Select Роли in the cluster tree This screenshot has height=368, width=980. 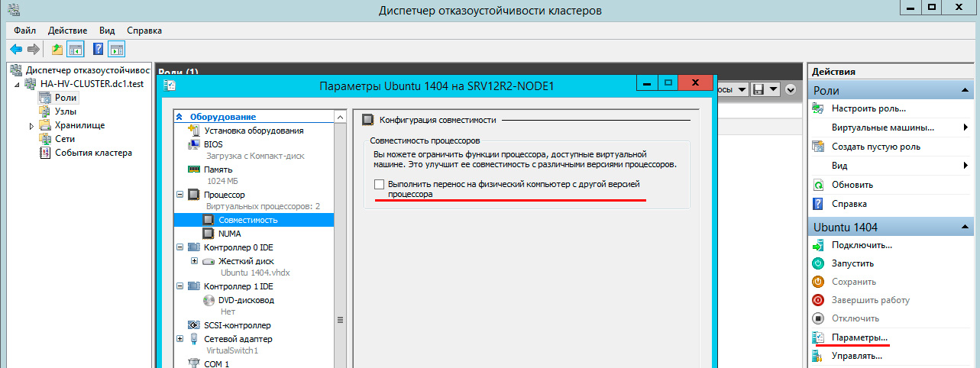pyautogui.click(x=66, y=98)
